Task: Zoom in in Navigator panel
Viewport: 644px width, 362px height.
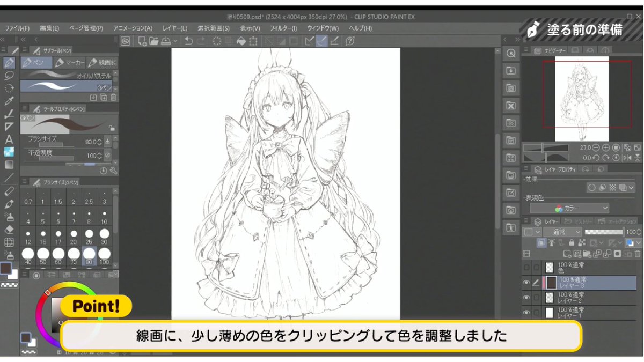Action: pyautogui.click(x=606, y=147)
